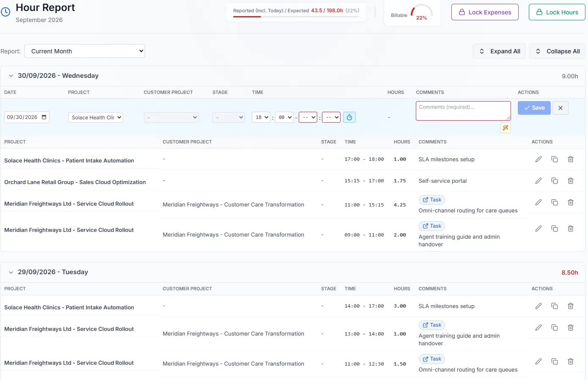588x380 pixels.
Task: Cancel the new entry with the X button
Action: click(x=561, y=108)
